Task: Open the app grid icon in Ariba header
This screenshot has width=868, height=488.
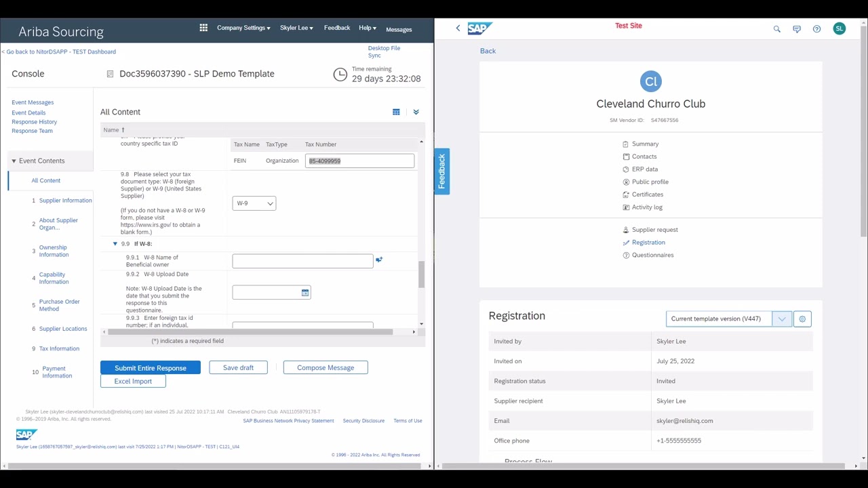Action: point(203,28)
